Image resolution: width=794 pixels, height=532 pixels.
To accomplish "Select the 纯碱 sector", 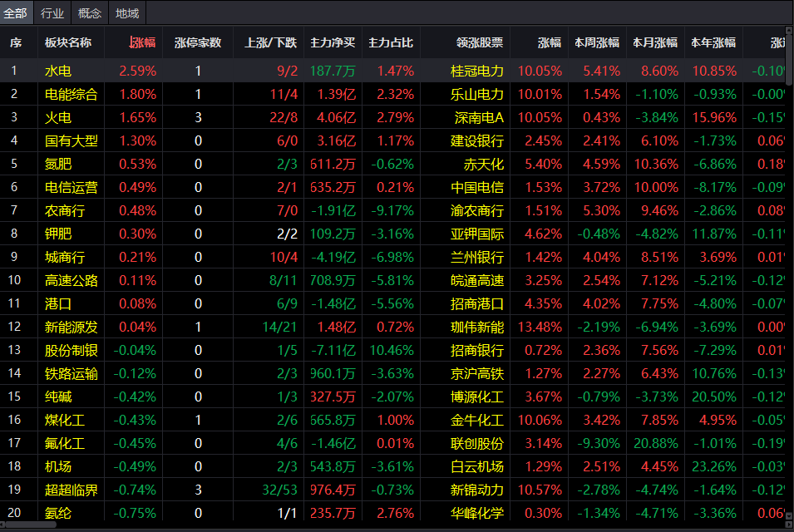I will [x=57, y=397].
